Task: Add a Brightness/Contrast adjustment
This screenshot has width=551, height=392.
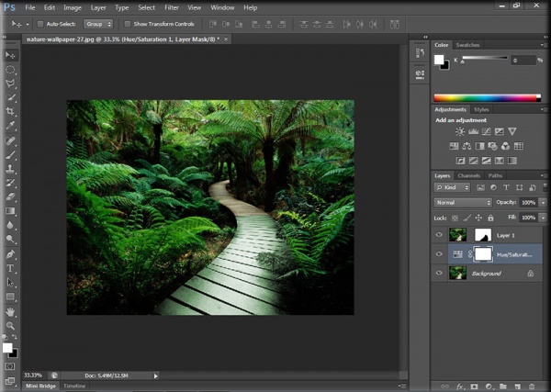Action: 459,131
